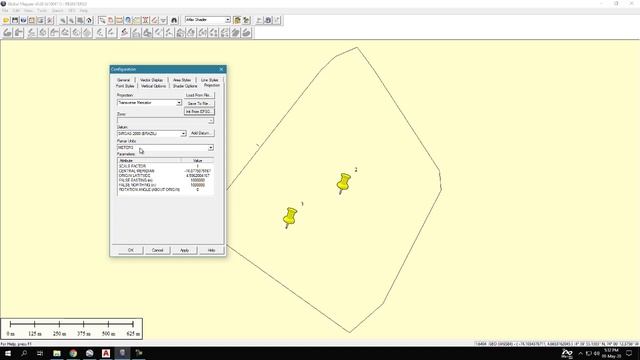This screenshot has height=360, width=640.
Task: Select the ROTATION ANGLE parameter row
Action: pos(165,190)
